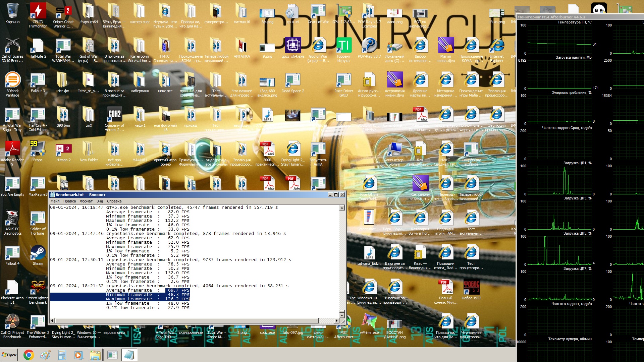Open the Файл menu in Notepad
Image resolution: width=644 pixels, height=362 pixels.
point(55,201)
